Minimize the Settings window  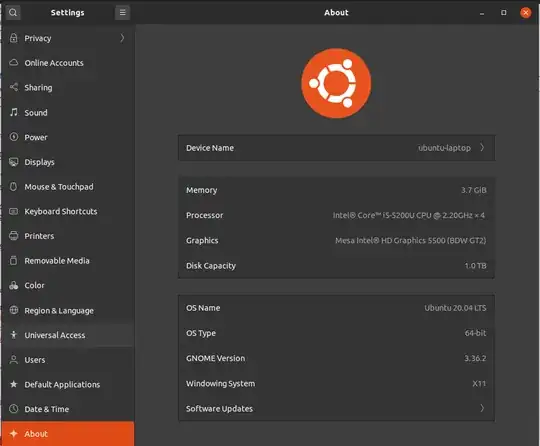(482, 13)
